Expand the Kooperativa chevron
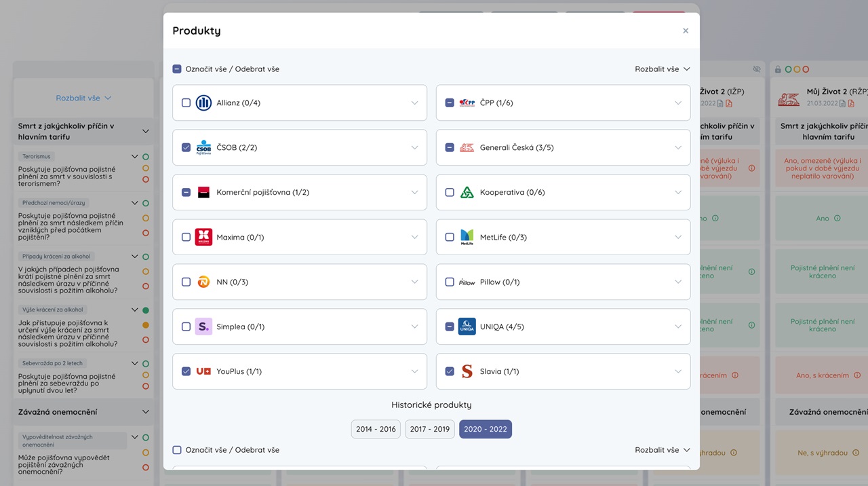Image resolution: width=868 pixels, height=486 pixels. coord(677,192)
